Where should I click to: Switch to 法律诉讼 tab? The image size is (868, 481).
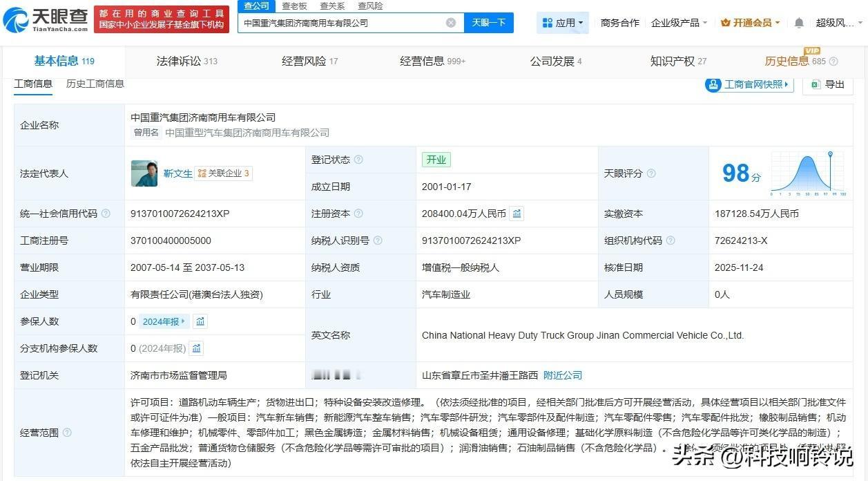point(186,61)
